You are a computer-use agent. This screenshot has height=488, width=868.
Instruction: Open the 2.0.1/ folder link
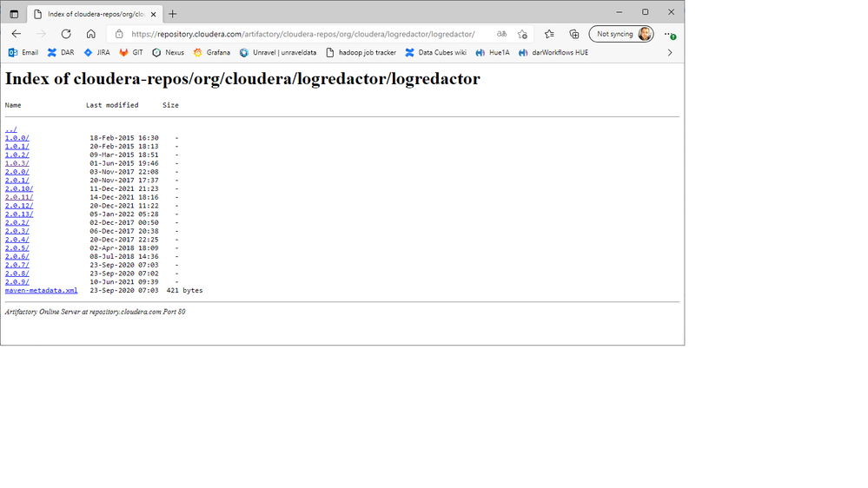(17, 181)
